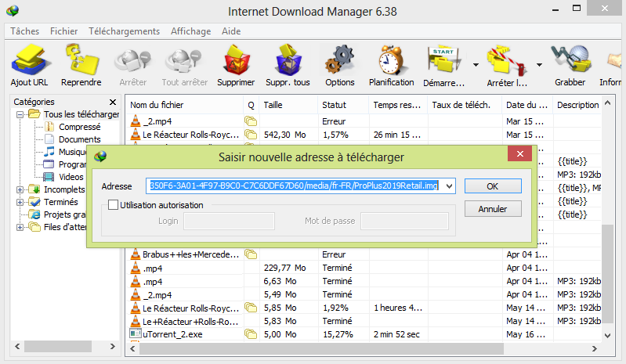Image resolution: width=626 pixels, height=364 pixels.
Task: Click the Arrêter l... stop queue icon
Action: pyautogui.click(x=506, y=60)
